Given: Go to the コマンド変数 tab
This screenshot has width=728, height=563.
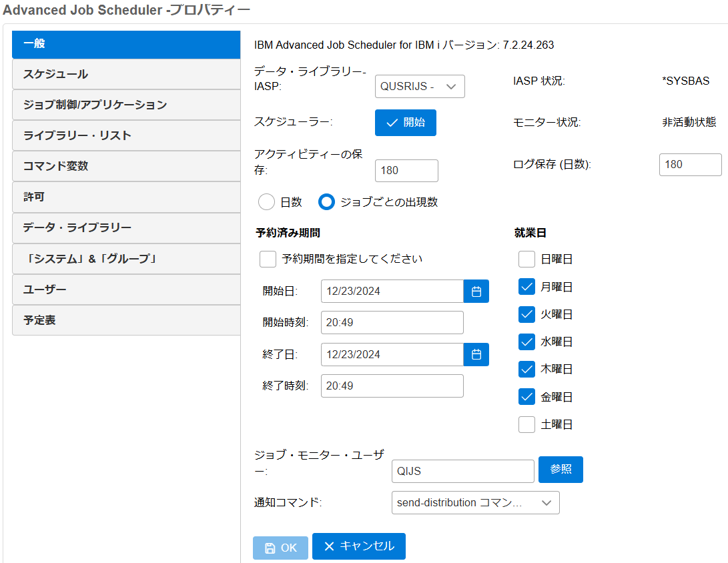Looking at the screenshot, I should 126,166.
